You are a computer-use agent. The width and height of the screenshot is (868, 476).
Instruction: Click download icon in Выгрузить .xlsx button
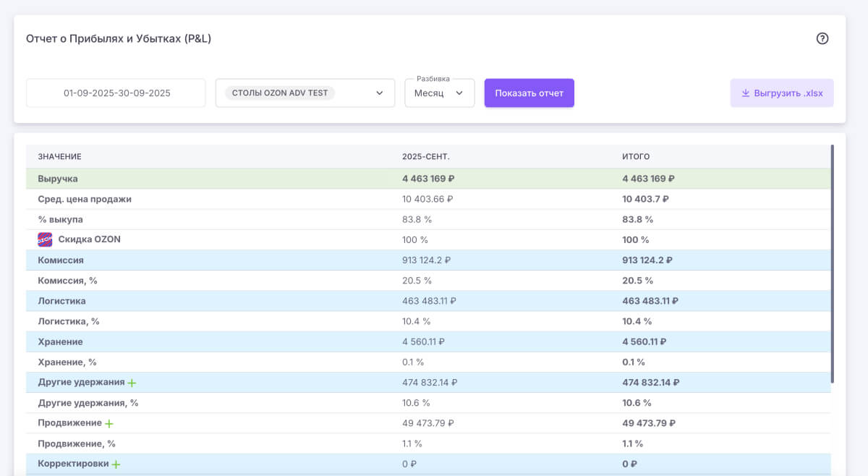[x=745, y=93]
